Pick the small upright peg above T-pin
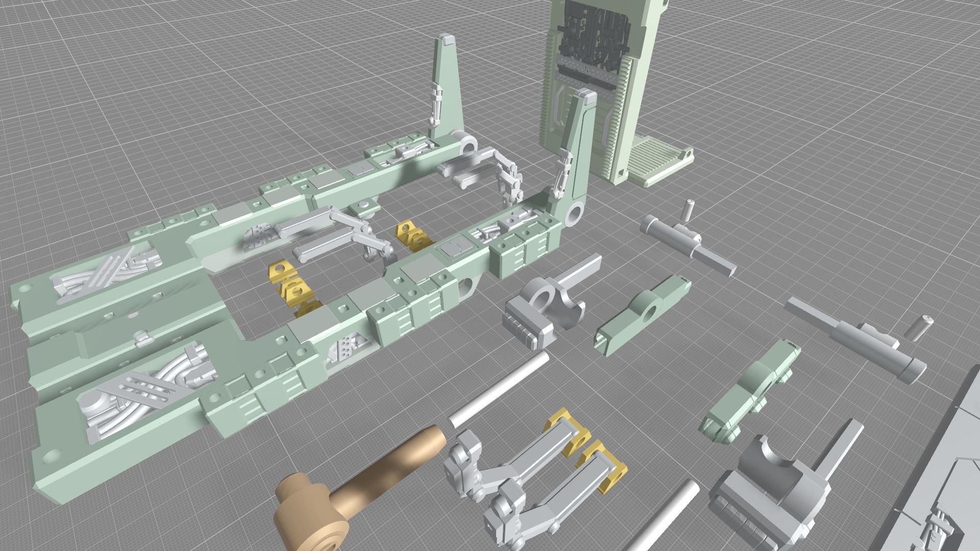The width and height of the screenshot is (980, 551). (687, 210)
